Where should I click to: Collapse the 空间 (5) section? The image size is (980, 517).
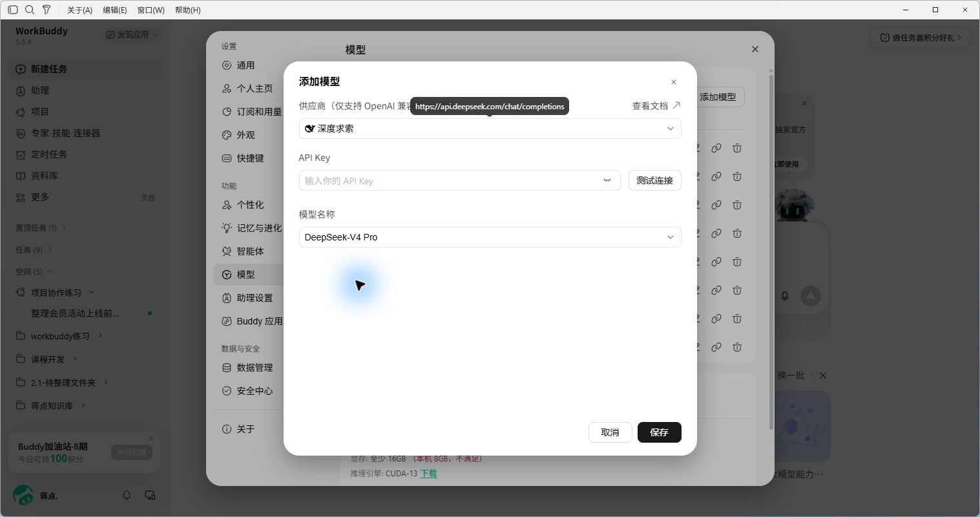tap(34, 271)
